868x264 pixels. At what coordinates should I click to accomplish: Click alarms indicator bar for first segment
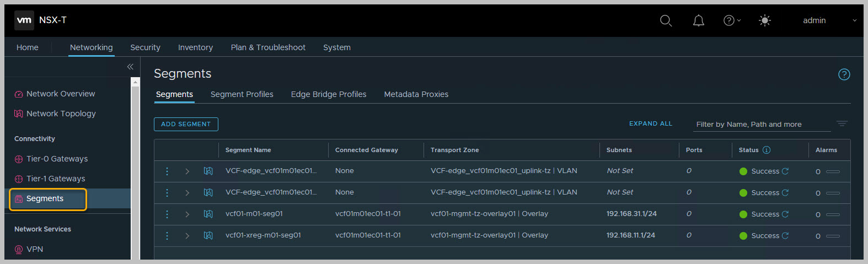(x=833, y=171)
